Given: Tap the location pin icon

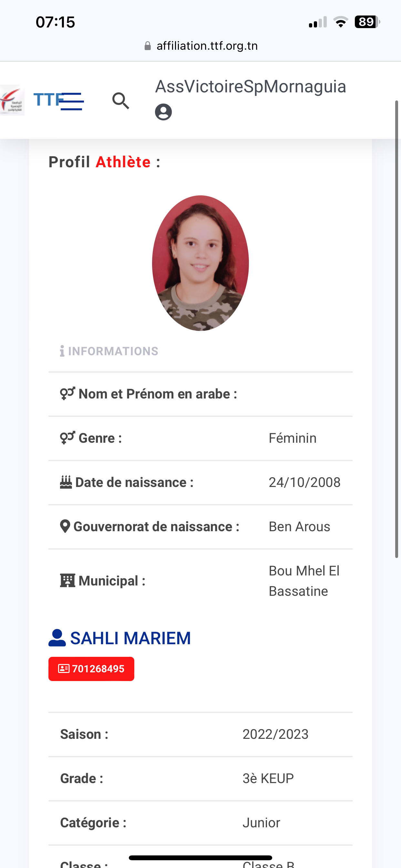Looking at the screenshot, I should coord(65,526).
